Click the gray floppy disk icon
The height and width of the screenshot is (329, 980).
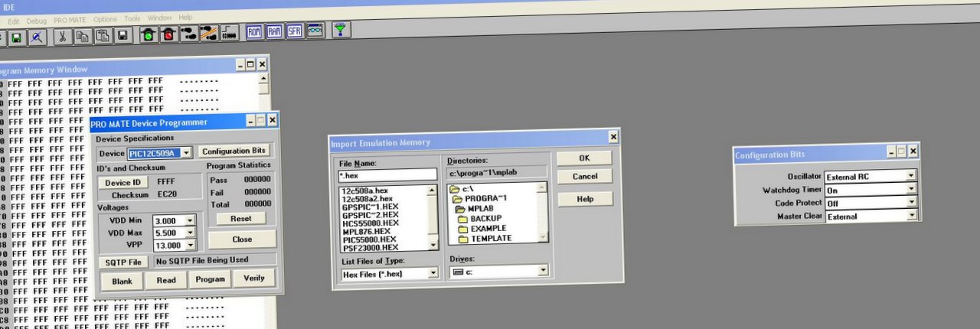point(122,35)
